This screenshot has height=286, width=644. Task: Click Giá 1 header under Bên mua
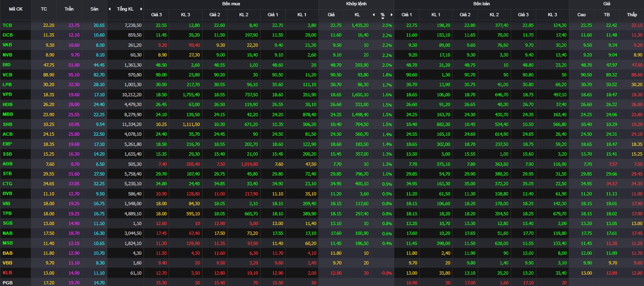click(273, 15)
